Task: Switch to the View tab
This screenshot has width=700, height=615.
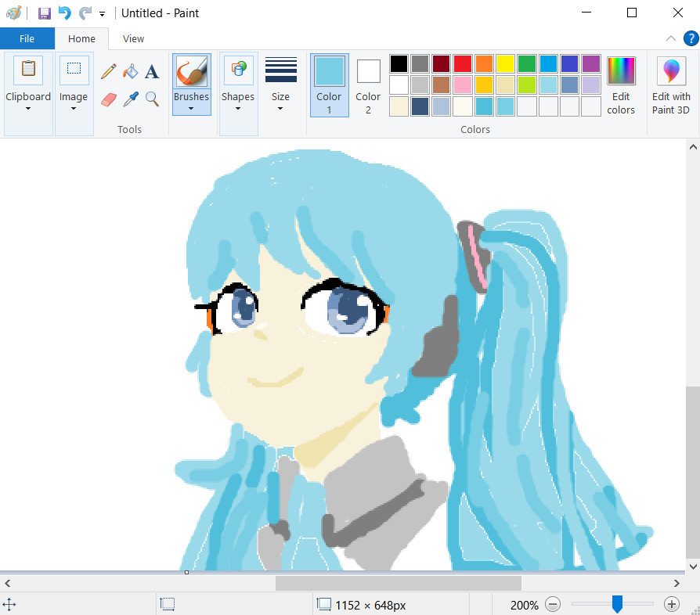Action: click(x=133, y=39)
